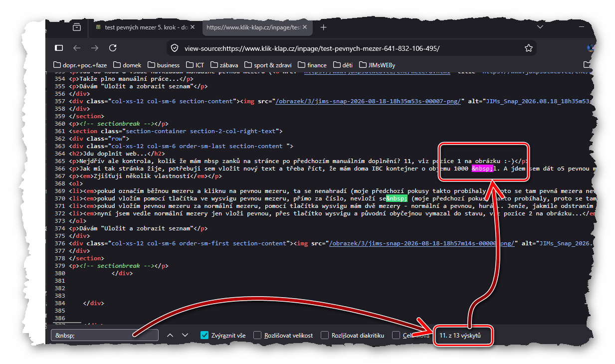Click the magenta highlighted &nbsp; match

coord(482,169)
